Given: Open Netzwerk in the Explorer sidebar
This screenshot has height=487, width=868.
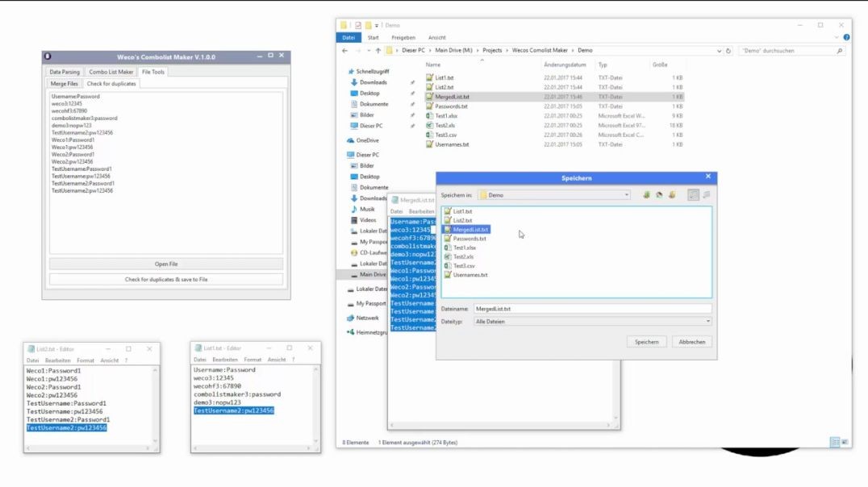Looking at the screenshot, I should click(x=363, y=318).
